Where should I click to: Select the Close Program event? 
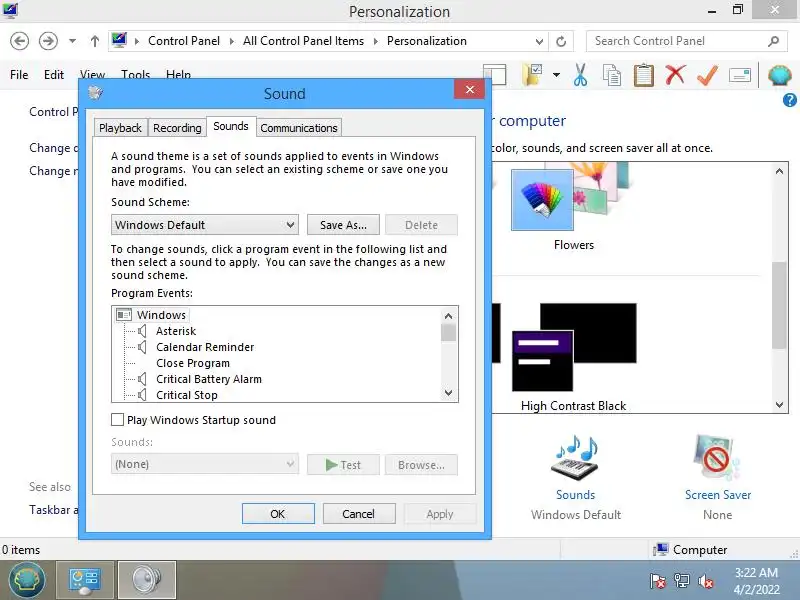(x=193, y=363)
